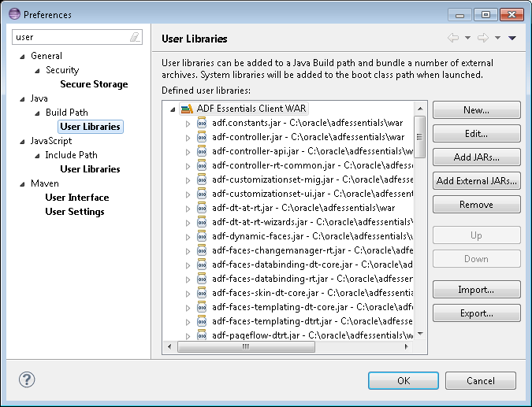Click the scroll down arrow of library list
532x407 pixels.
[x=420, y=334]
